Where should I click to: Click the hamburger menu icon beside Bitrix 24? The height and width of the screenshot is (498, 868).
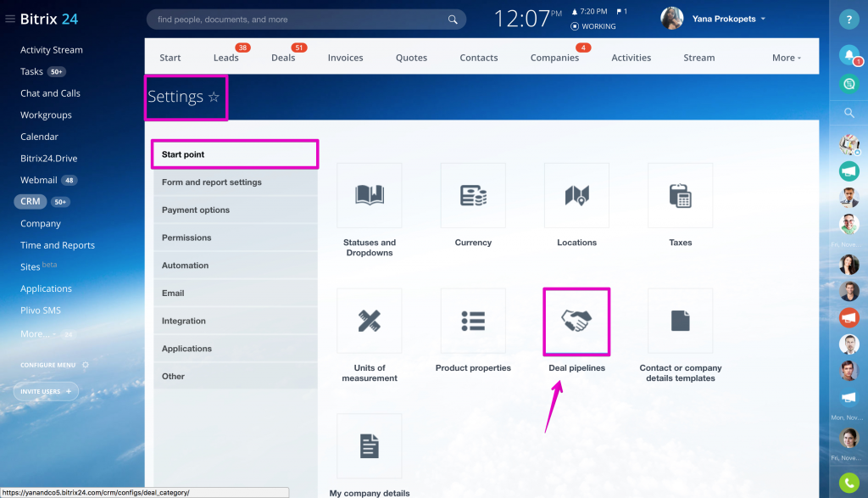click(10, 19)
